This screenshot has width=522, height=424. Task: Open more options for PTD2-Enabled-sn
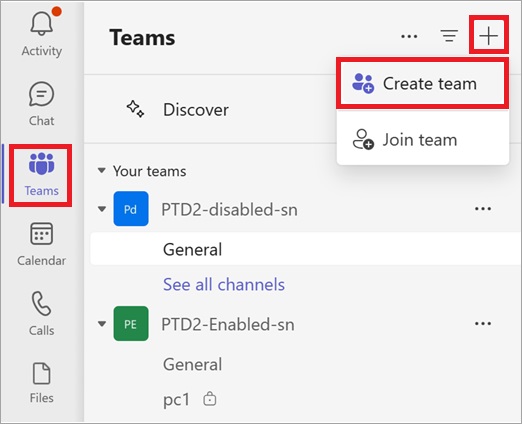click(483, 323)
